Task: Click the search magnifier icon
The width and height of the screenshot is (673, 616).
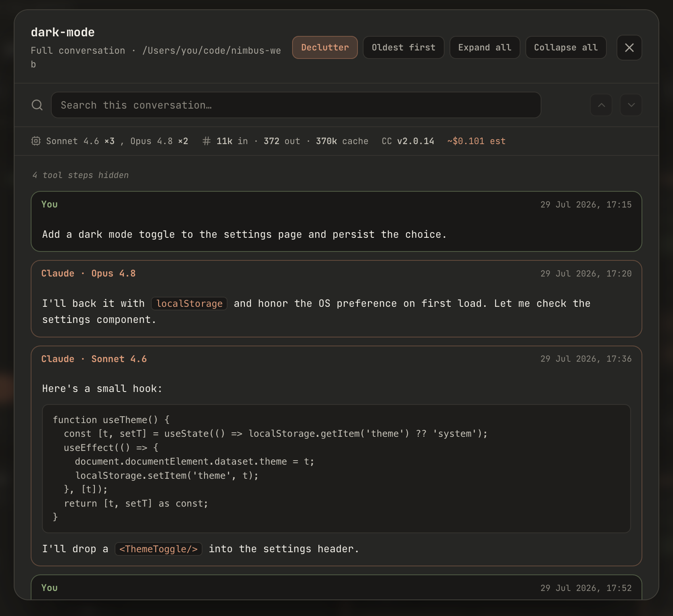Action: (37, 105)
